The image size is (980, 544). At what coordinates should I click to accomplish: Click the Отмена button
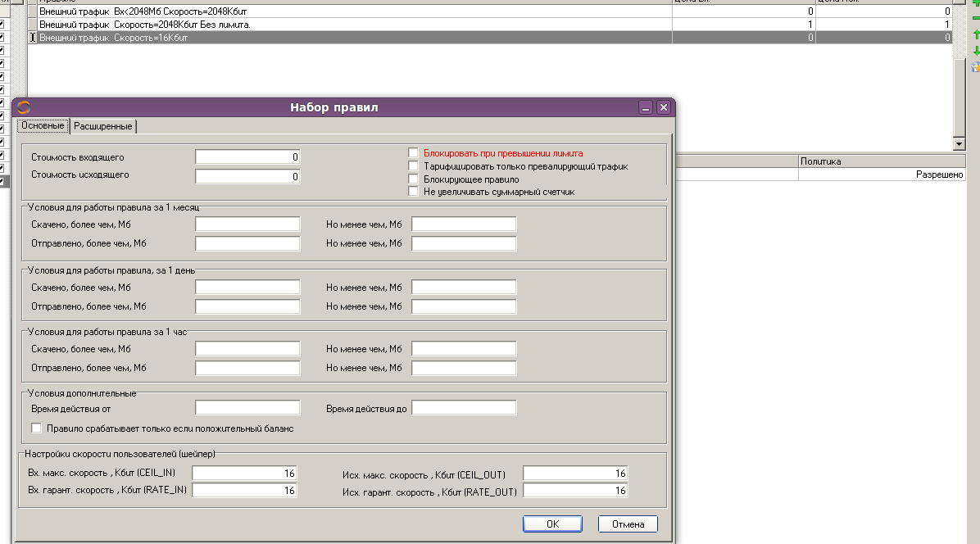(627, 524)
